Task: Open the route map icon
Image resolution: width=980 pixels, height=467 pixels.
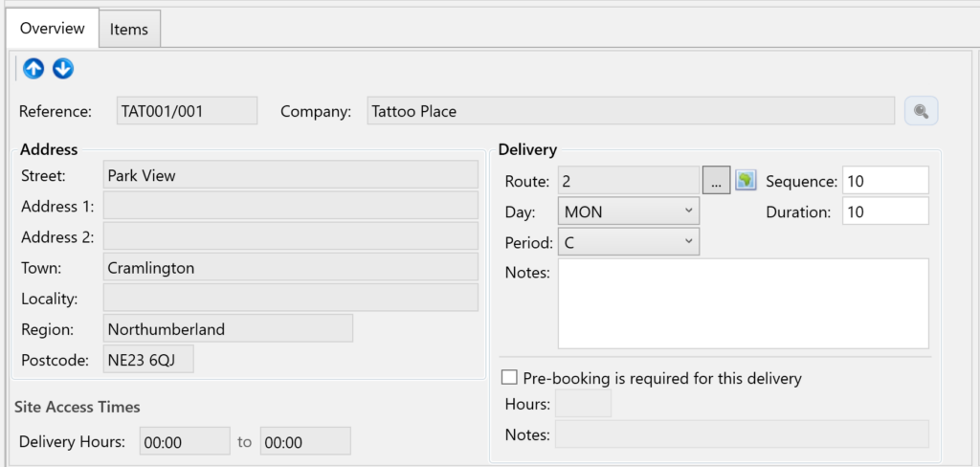Action: pyautogui.click(x=746, y=180)
